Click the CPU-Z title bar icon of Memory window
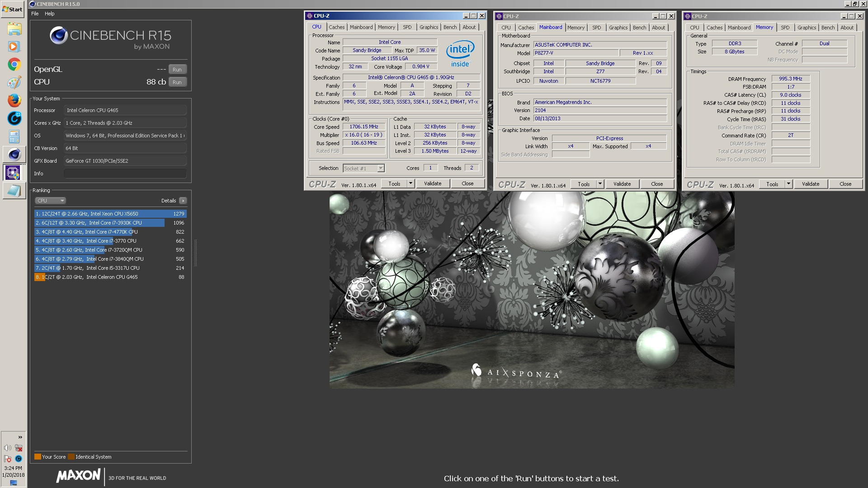 click(x=687, y=16)
